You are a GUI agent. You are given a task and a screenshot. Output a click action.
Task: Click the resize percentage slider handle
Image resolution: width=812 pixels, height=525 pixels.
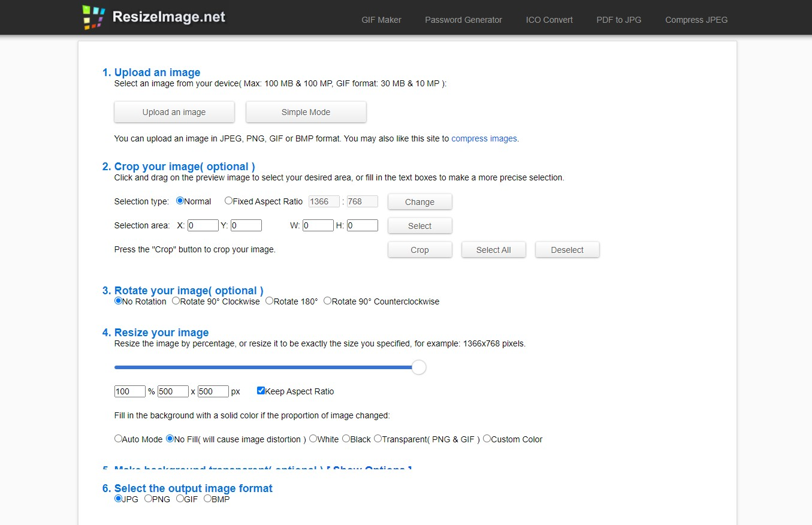419,367
